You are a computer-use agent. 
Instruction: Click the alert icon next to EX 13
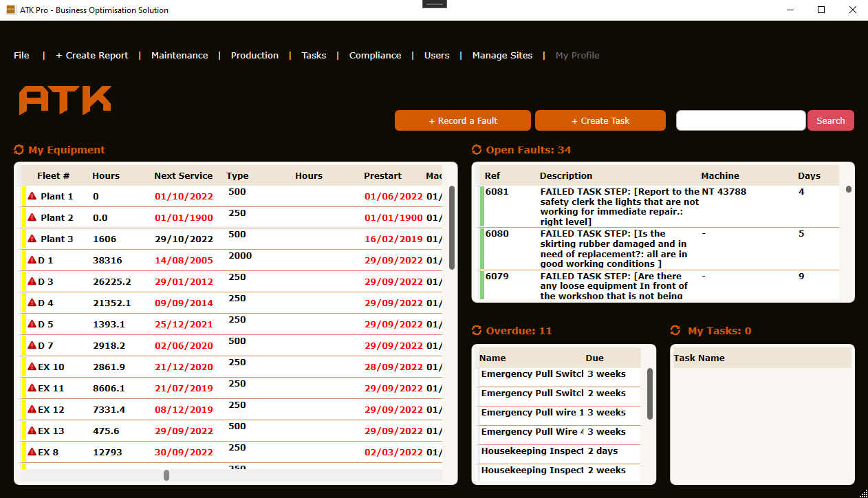pos(32,431)
